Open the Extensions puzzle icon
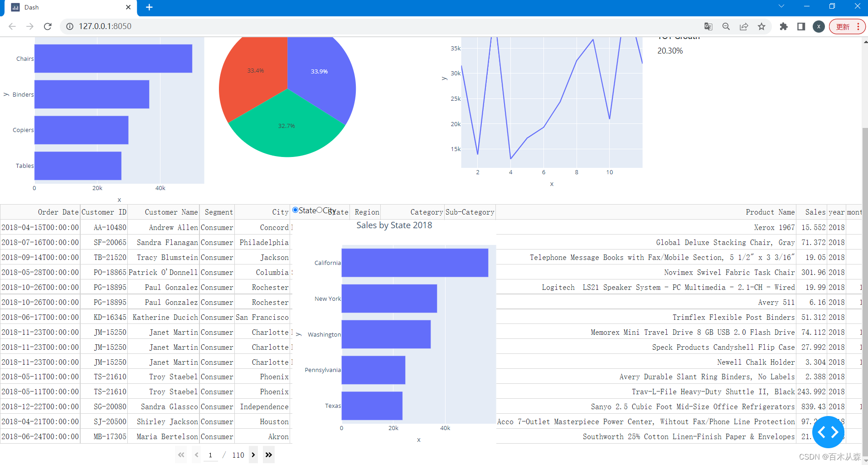This screenshot has width=868, height=465. coord(784,26)
